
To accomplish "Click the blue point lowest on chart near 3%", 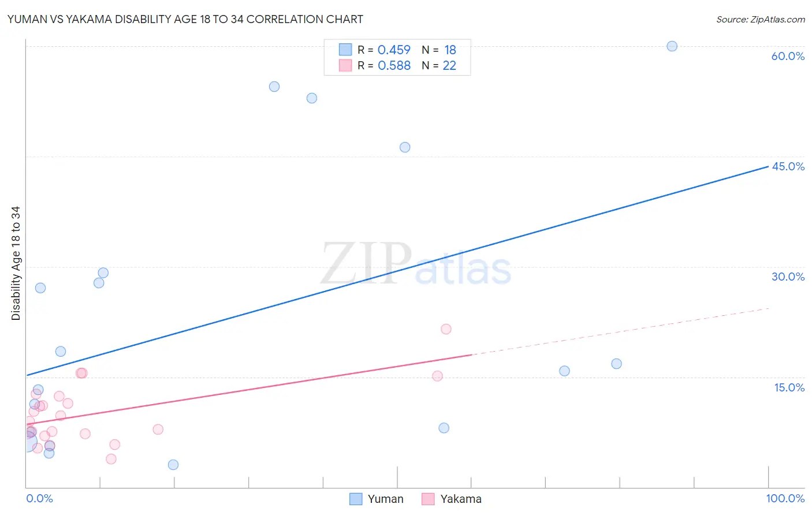I will coord(173,465).
